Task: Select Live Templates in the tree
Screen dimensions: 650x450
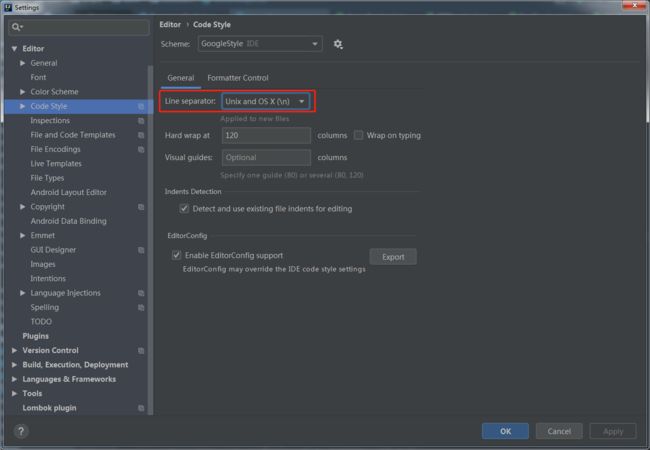Action: [56, 164]
